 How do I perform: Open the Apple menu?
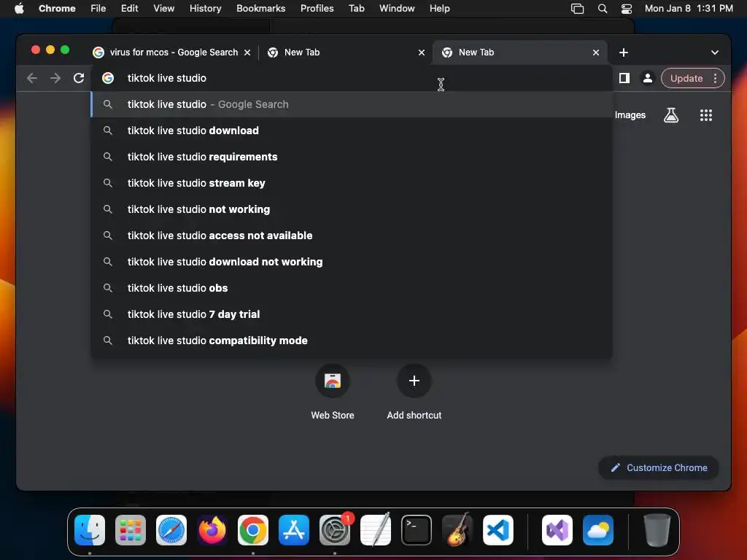[x=19, y=8]
